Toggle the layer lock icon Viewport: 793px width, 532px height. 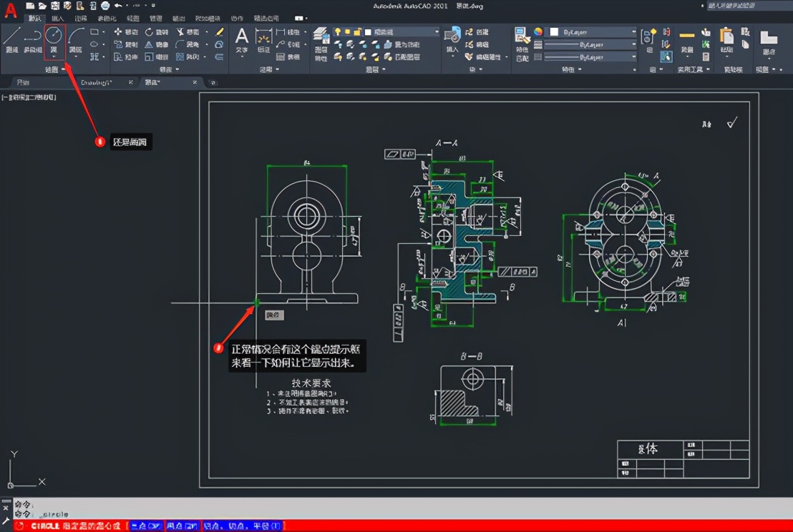357,32
